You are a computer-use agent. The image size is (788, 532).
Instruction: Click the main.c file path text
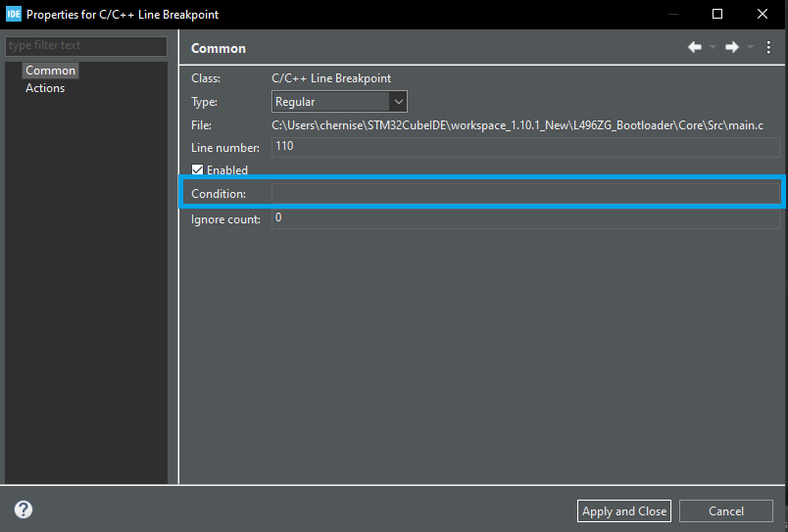[517, 125]
